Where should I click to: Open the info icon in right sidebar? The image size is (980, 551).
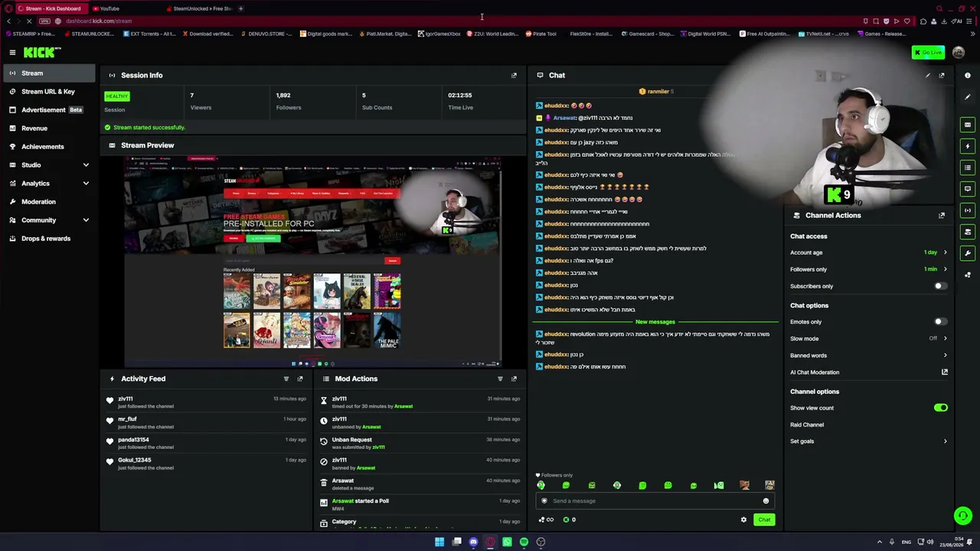click(x=968, y=75)
